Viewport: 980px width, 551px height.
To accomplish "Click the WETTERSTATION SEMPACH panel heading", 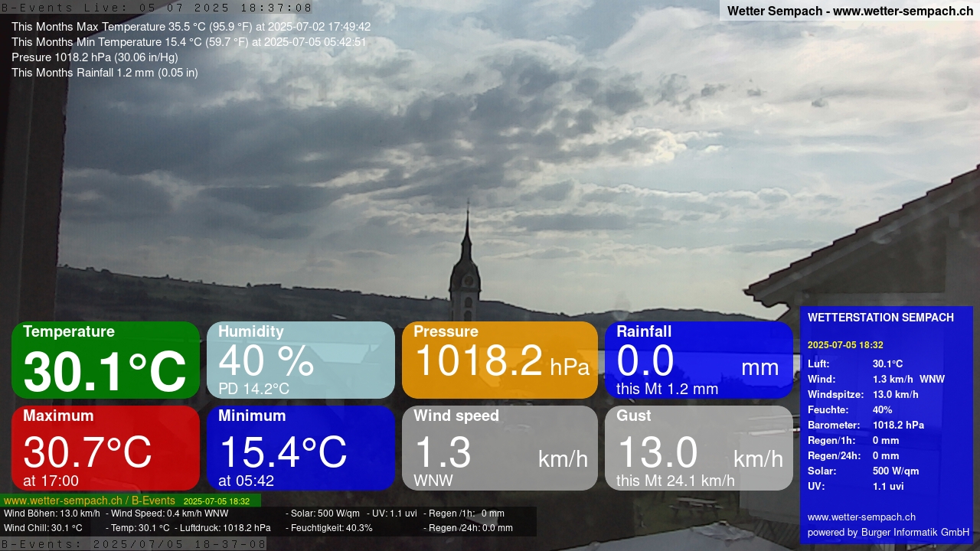I will (x=880, y=318).
